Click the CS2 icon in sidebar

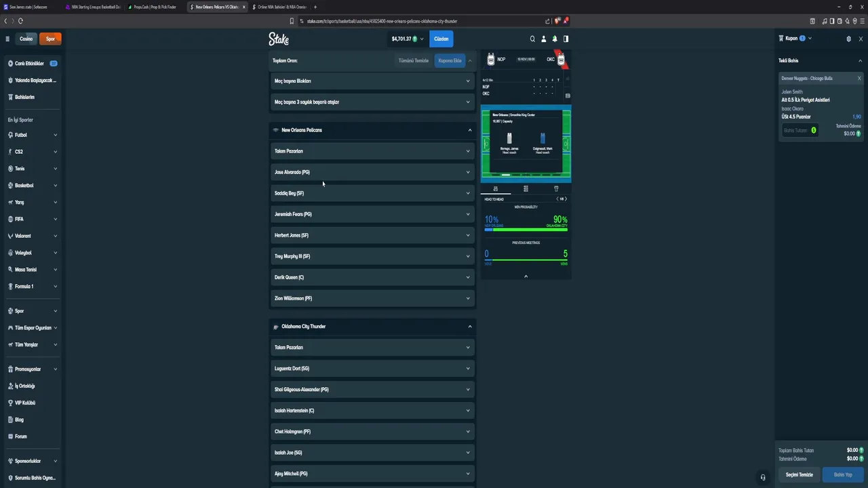(x=10, y=152)
